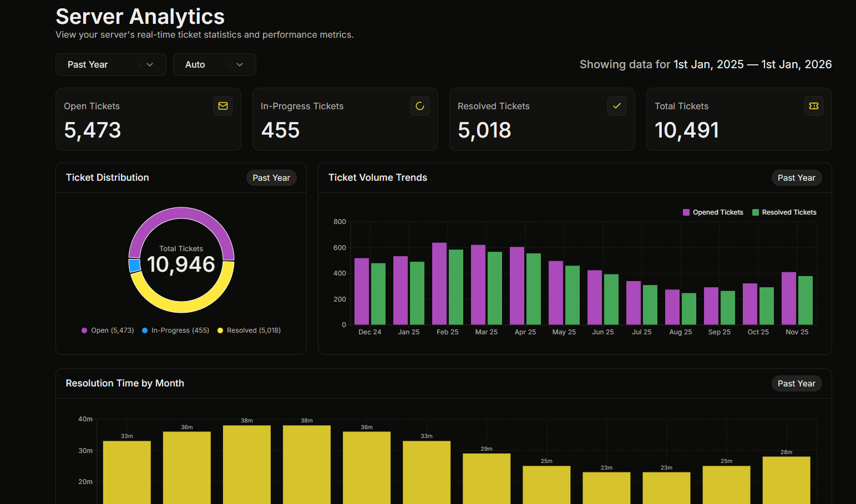Click the Past Year badge in Ticket Distribution

coord(271,178)
